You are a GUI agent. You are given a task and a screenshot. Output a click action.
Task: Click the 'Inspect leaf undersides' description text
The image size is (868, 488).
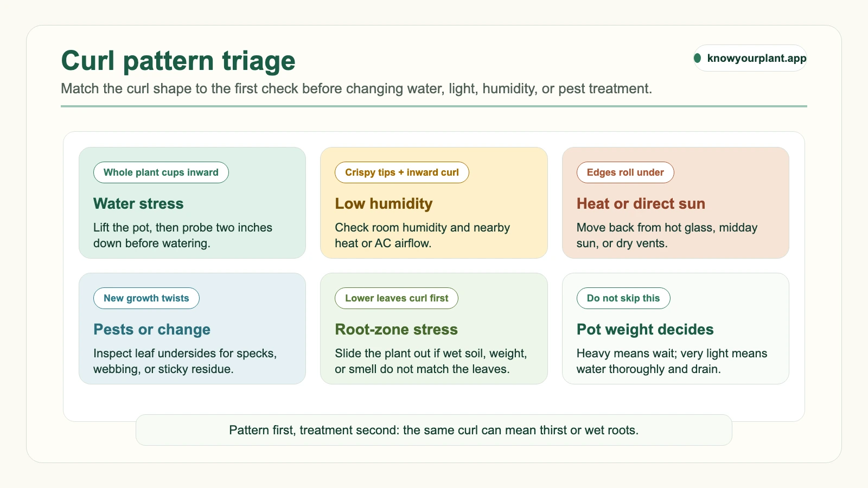(185, 361)
